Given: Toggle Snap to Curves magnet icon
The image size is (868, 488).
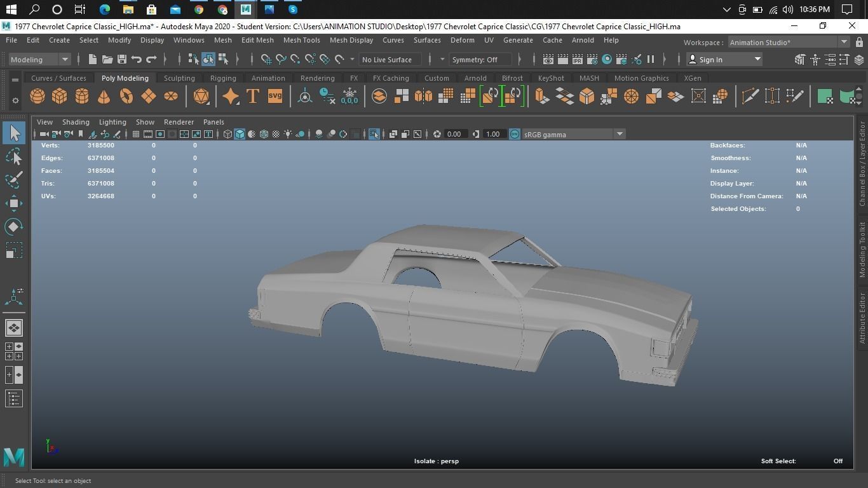Looking at the screenshot, I should pyautogui.click(x=281, y=59).
